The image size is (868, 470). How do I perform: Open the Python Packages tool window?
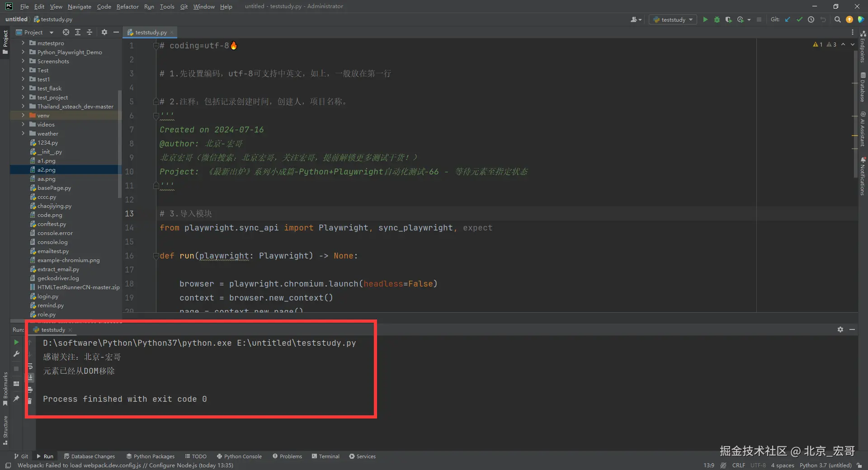pos(151,456)
